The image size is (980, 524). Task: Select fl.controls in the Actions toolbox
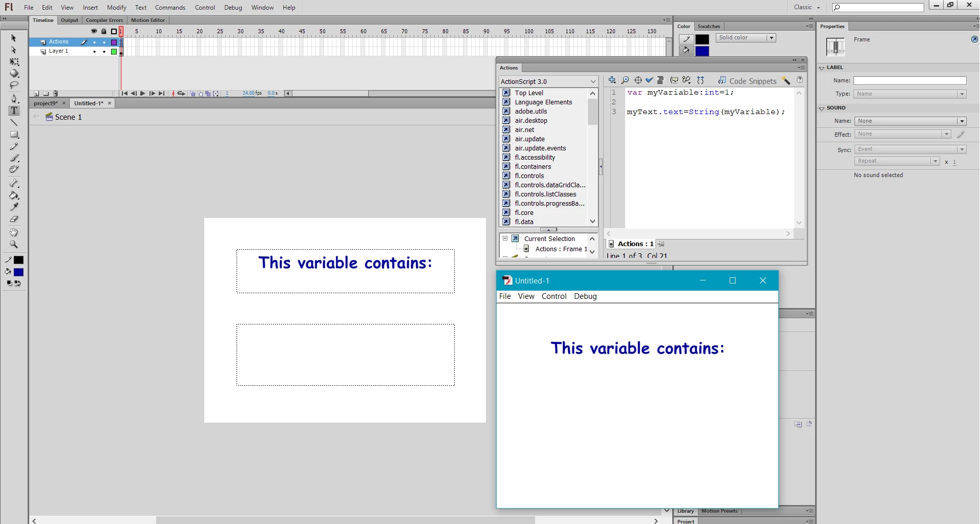(x=529, y=176)
